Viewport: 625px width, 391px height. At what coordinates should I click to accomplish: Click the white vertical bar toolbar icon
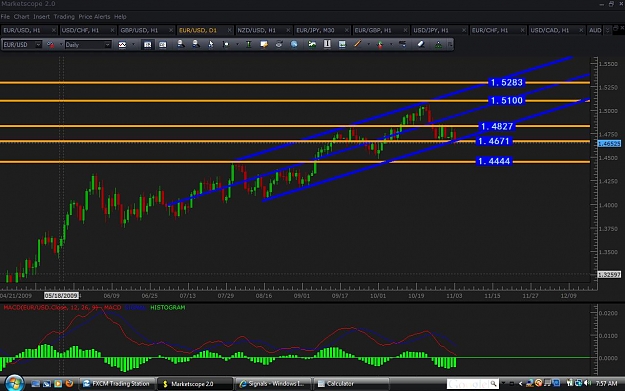click(327, 44)
